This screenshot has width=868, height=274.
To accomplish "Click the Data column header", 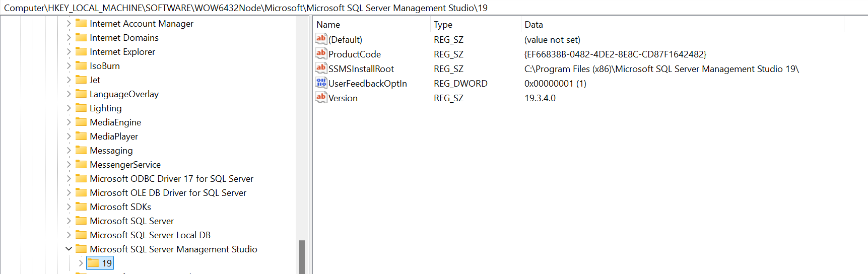I will [x=533, y=25].
